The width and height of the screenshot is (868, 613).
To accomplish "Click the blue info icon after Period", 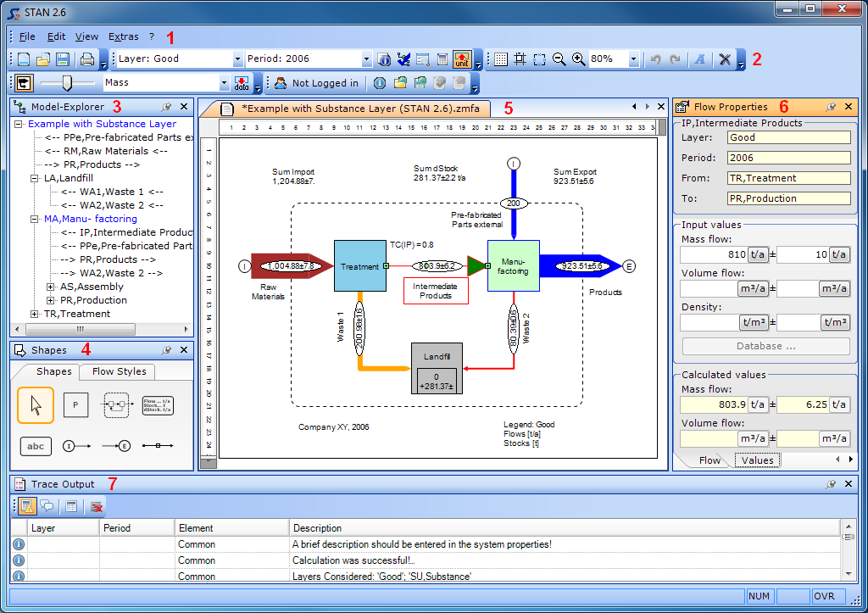I will click(x=384, y=59).
